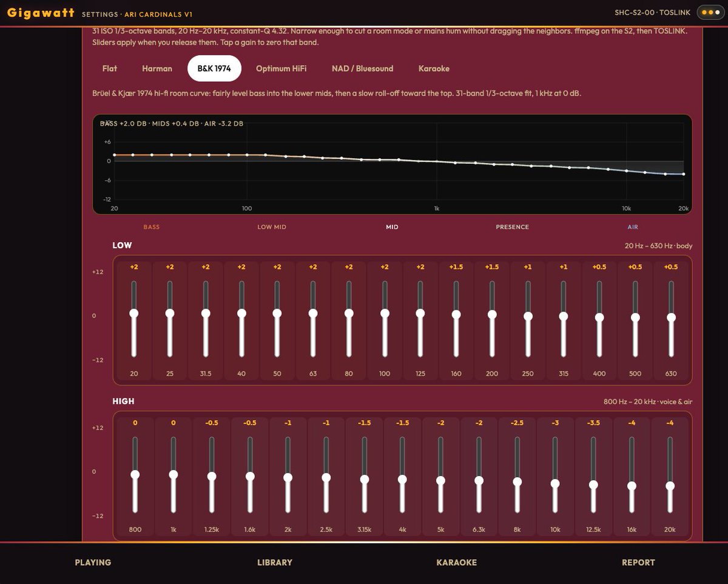Zero the 630 Hz band gain value

[671, 267]
